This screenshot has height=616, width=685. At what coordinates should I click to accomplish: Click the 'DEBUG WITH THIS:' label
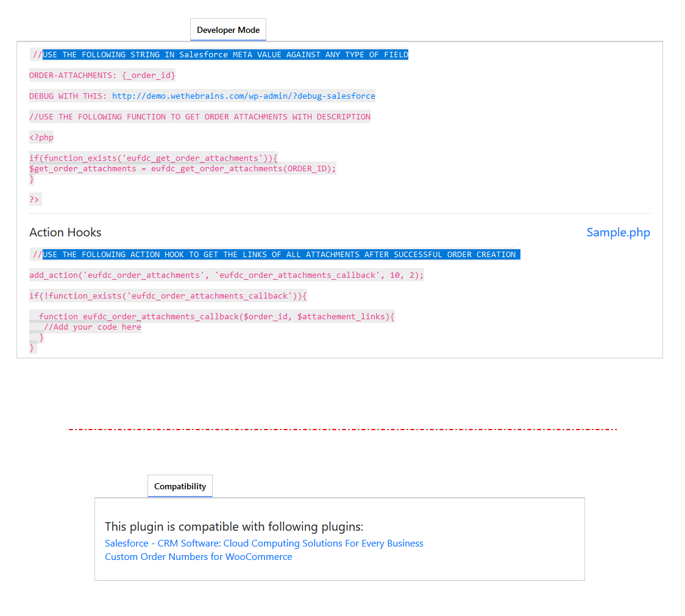[x=68, y=96]
